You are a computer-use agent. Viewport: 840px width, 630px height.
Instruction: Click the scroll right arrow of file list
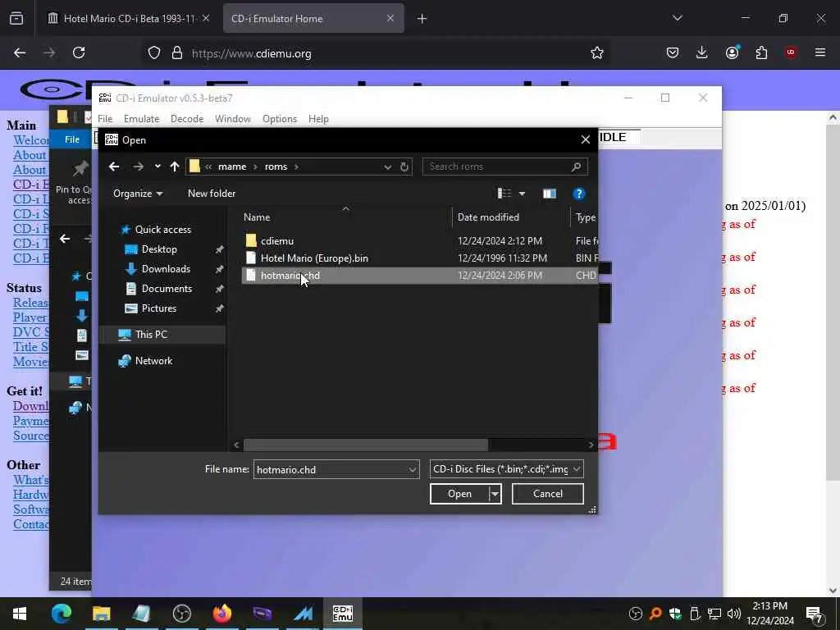[591, 445]
